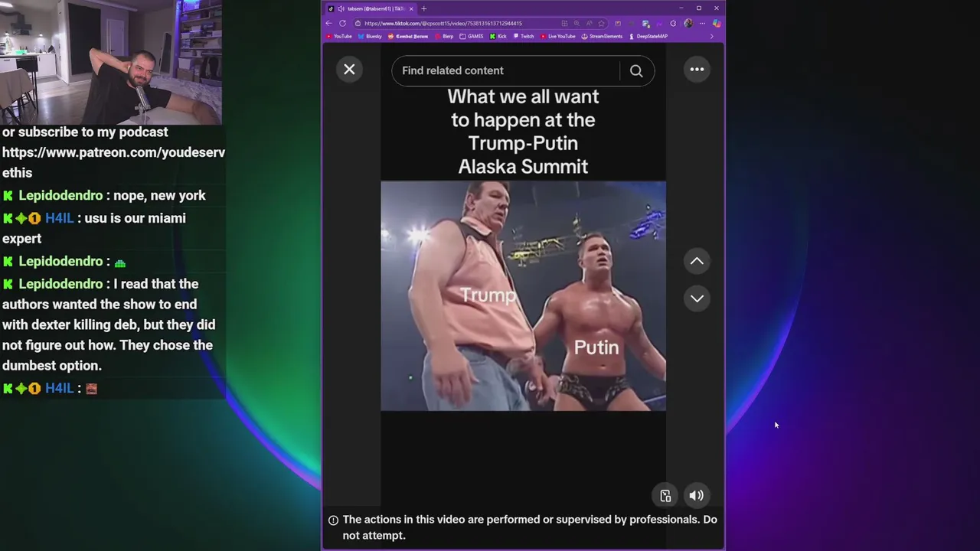980x551 pixels.
Task: Click message 'nope, new york'
Action: tap(159, 195)
